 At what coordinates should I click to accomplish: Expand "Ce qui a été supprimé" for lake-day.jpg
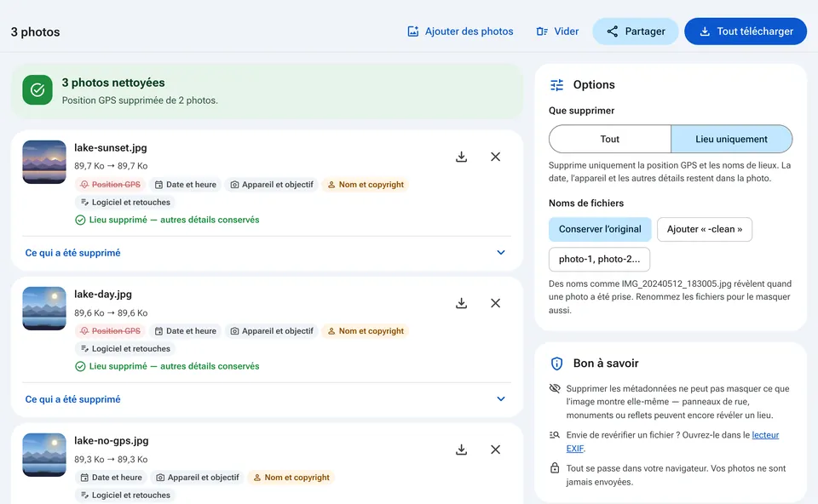pos(267,399)
